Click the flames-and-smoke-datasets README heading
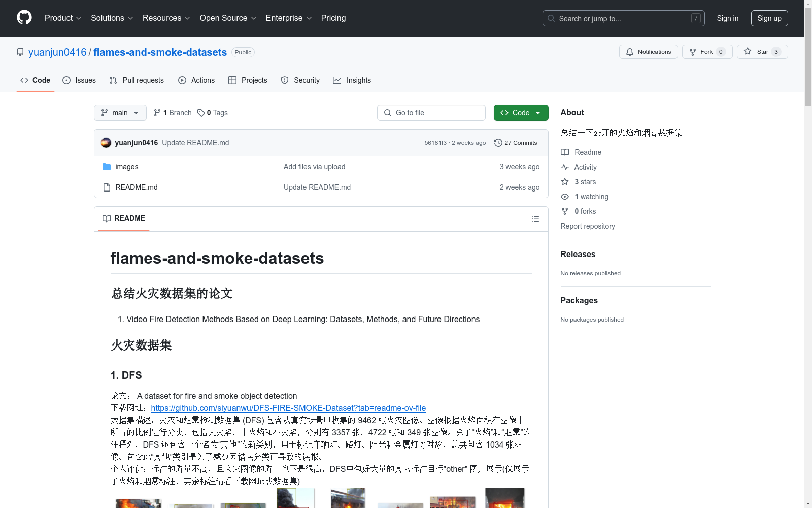This screenshot has height=508, width=812. click(217, 258)
